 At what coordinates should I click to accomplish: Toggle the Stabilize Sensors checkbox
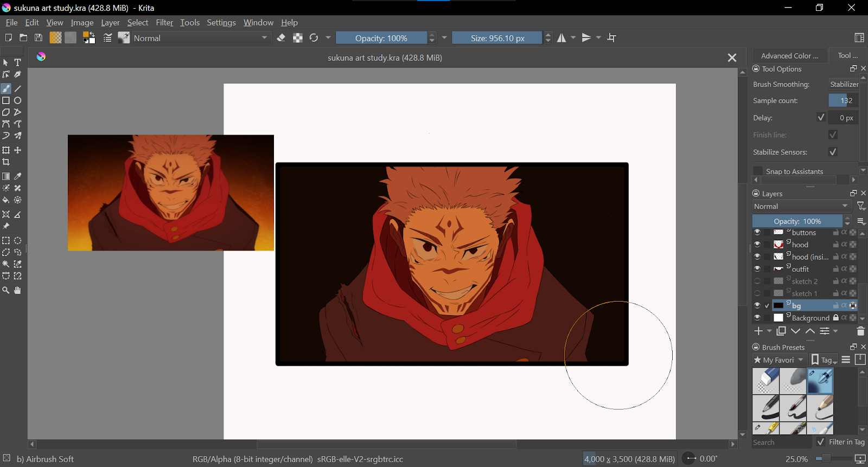pos(833,152)
